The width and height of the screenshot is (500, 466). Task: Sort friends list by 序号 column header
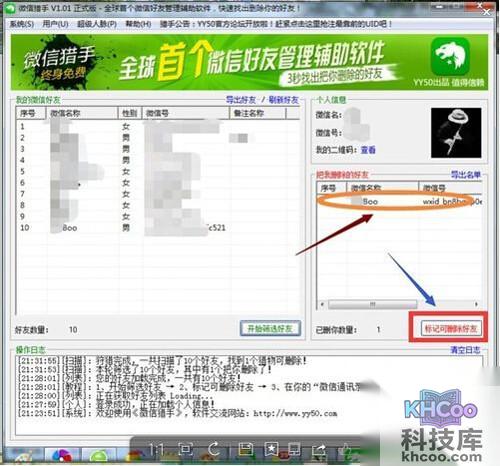(31, 113)
